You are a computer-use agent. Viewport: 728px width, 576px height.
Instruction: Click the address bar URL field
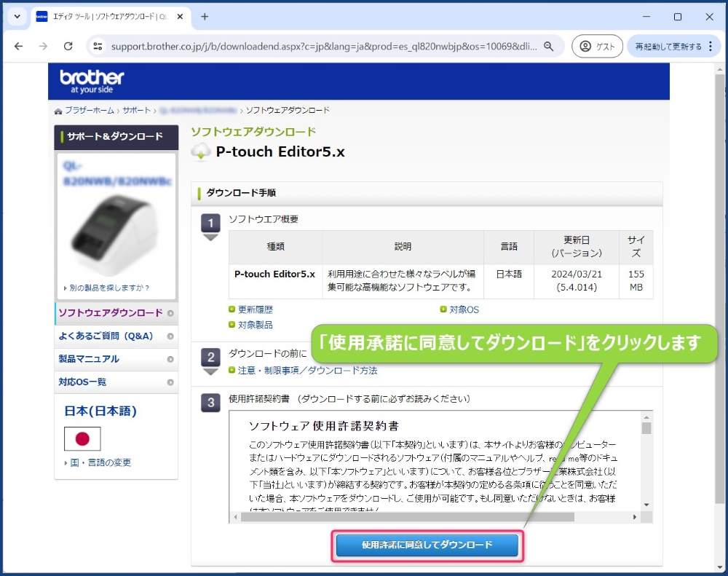[324, 46]
